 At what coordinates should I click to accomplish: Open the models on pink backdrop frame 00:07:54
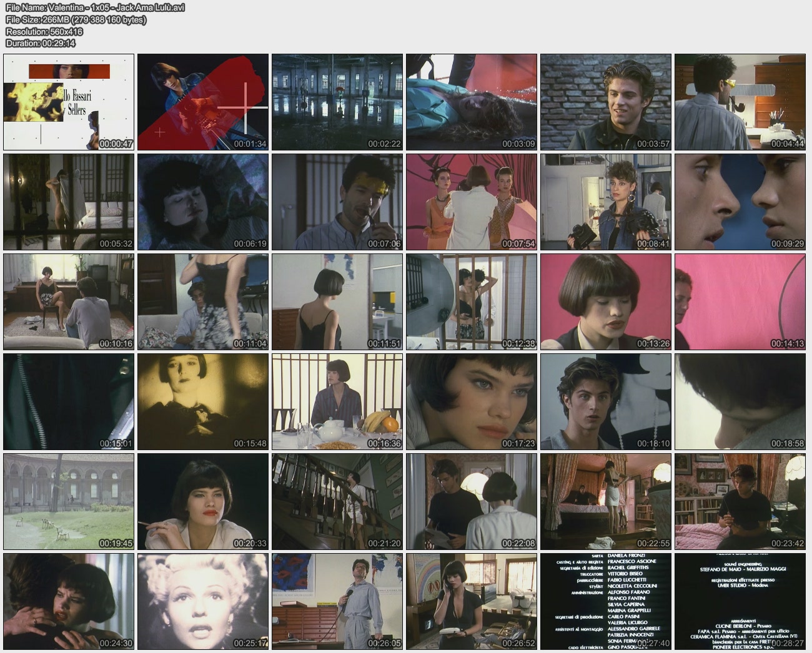tap(472, 202)
